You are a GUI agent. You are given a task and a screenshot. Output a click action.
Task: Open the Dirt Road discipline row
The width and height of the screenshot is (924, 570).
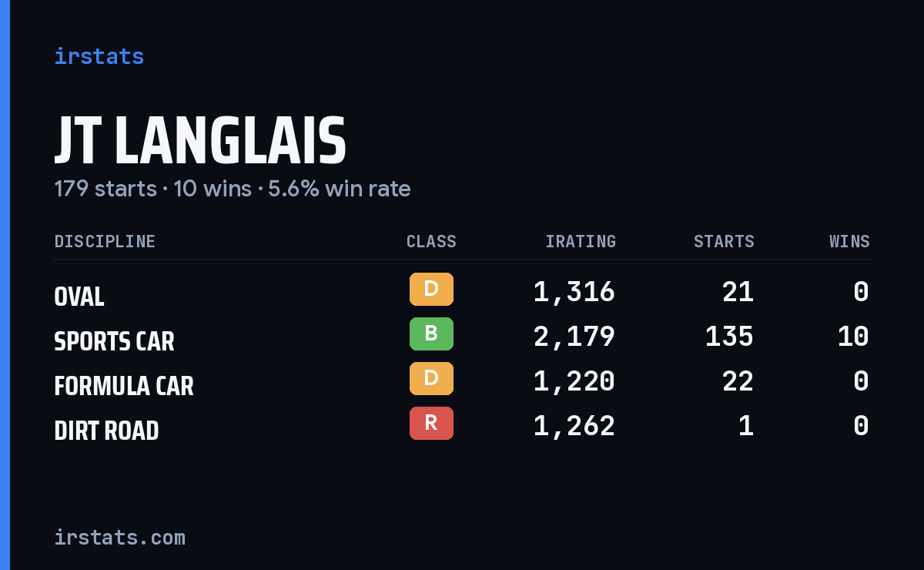[462, 426]
